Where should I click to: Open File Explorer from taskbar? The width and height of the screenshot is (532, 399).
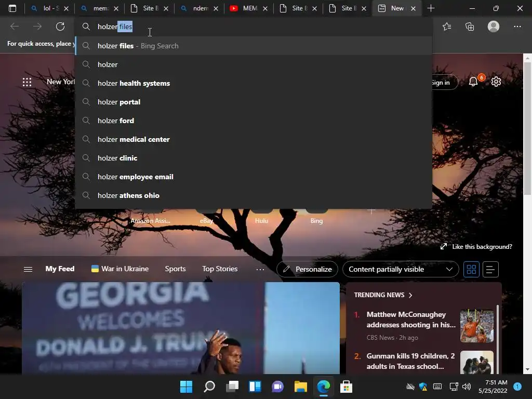[x=301, y=387]
